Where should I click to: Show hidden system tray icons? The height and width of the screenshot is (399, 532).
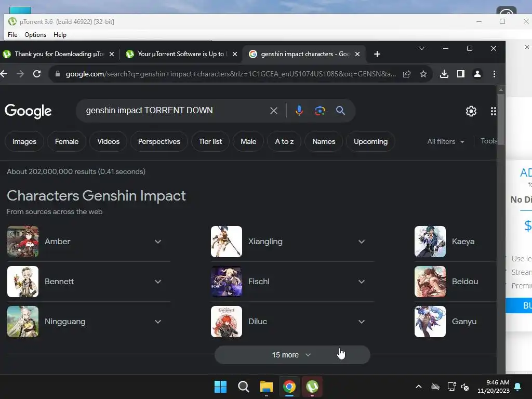pyautogui.click(x=419, y=387)
